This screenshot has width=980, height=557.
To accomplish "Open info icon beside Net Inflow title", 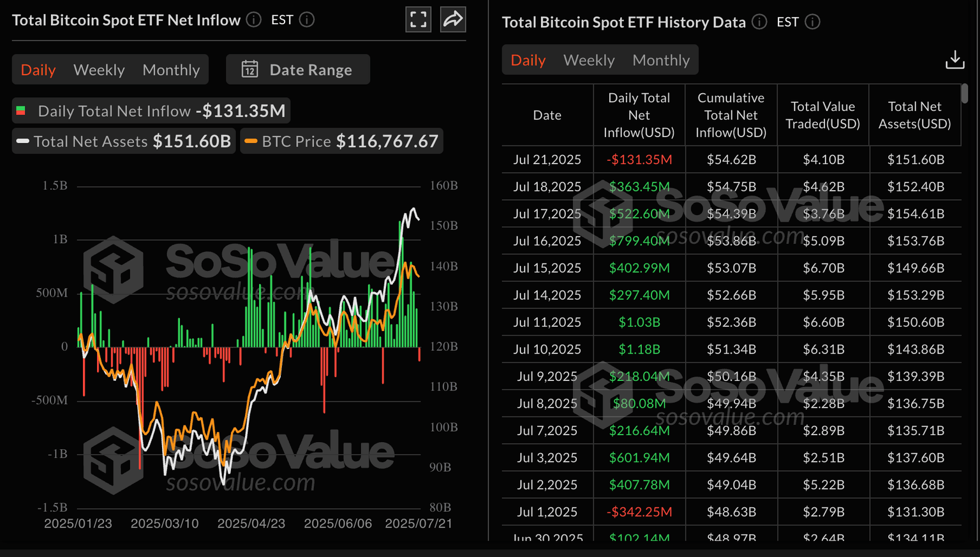I will pyautogui.click(x=254, y=20).
